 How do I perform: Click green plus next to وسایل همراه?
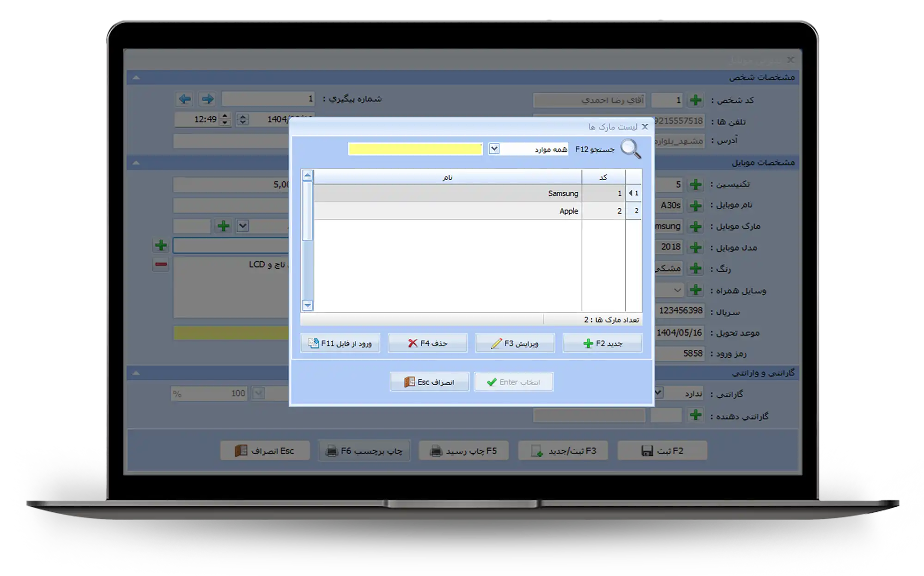pos(695,290)
